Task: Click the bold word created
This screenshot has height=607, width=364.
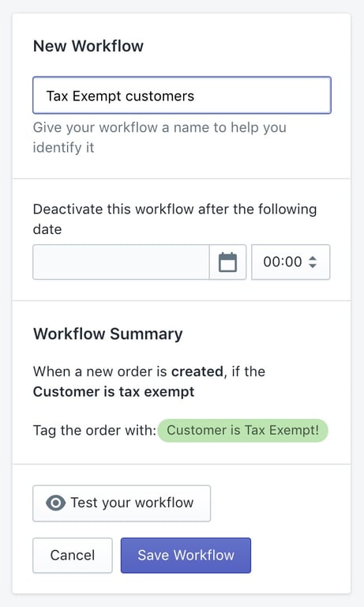Action: [x=197, y=371]
